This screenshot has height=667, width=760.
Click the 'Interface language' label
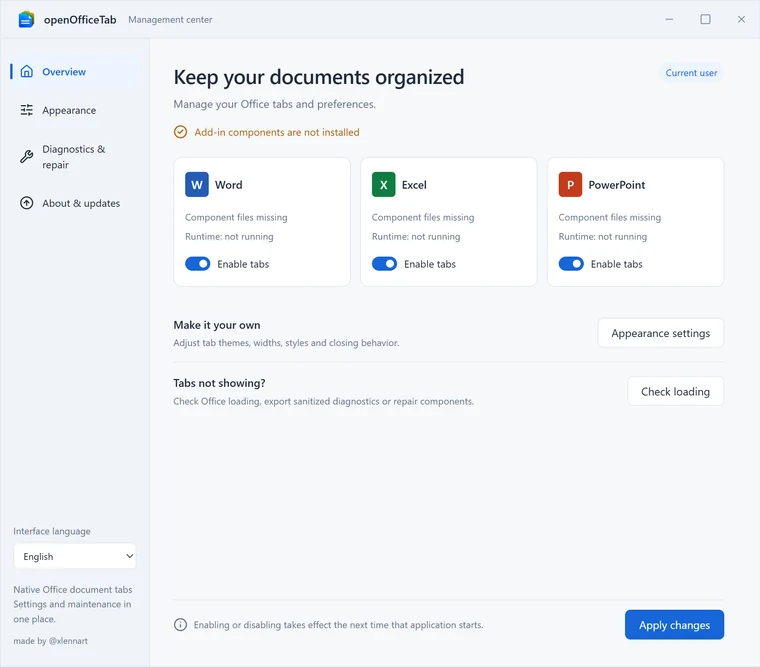52,531
